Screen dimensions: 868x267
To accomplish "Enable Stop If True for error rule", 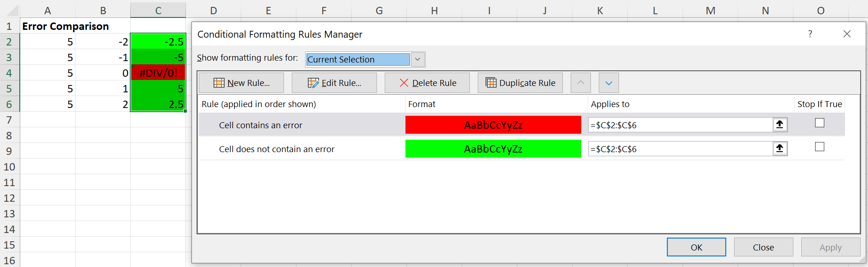I will 819,123.
